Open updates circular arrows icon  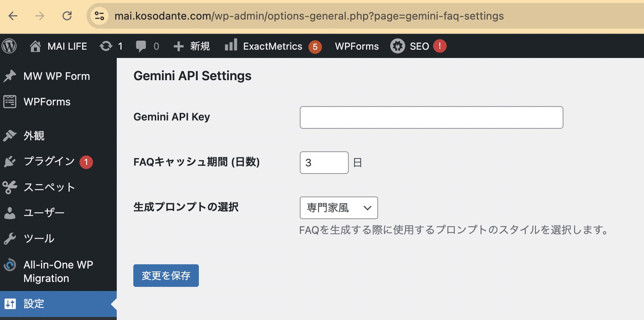pos(106,46)
